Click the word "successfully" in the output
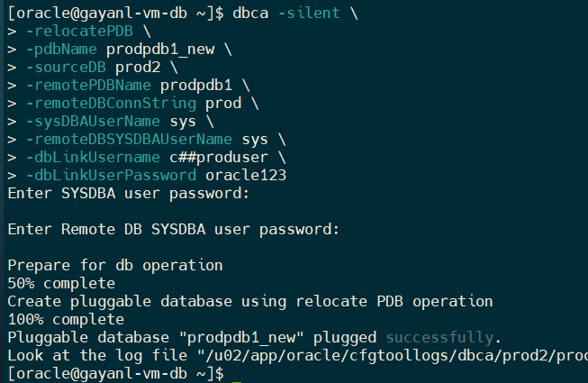This screenshot has height=383, width=588. [x=441, y=337]
